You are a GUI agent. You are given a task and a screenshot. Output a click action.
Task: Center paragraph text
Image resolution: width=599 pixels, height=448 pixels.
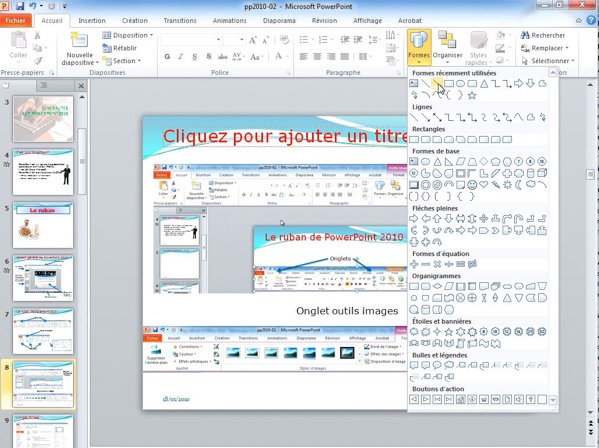click(317, 57)
